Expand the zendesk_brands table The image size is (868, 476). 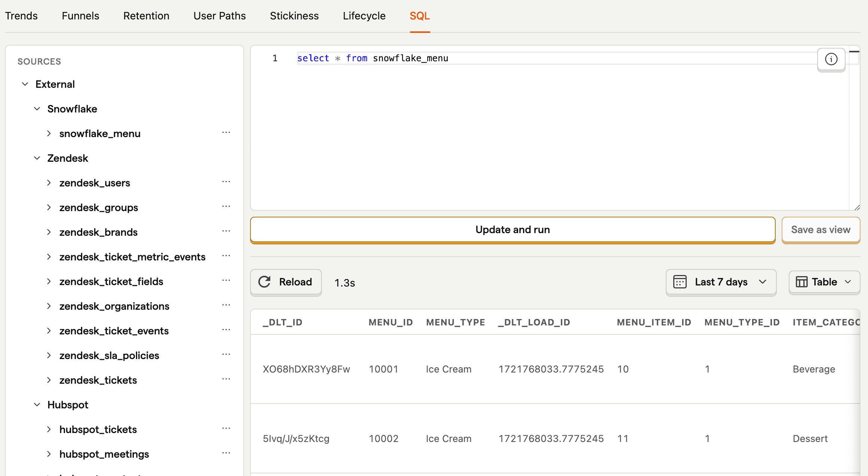[49, 232]
